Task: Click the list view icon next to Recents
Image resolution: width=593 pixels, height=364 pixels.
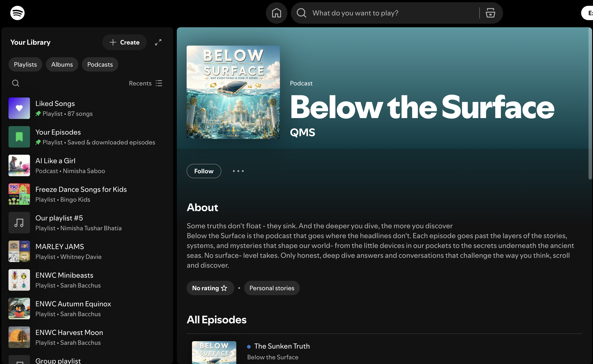Action: click(159, 83)
